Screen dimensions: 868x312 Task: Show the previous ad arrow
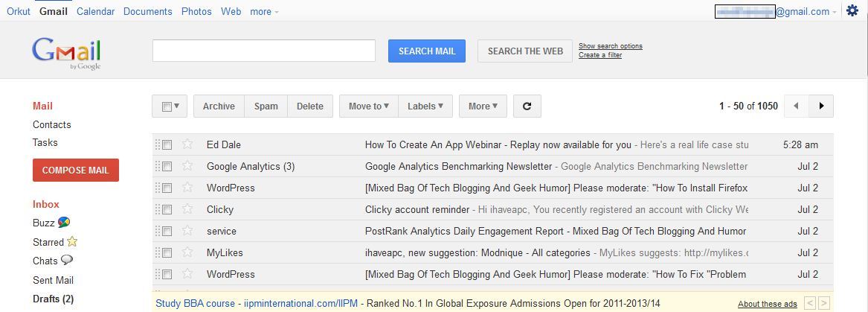click(x=810, y=303)
